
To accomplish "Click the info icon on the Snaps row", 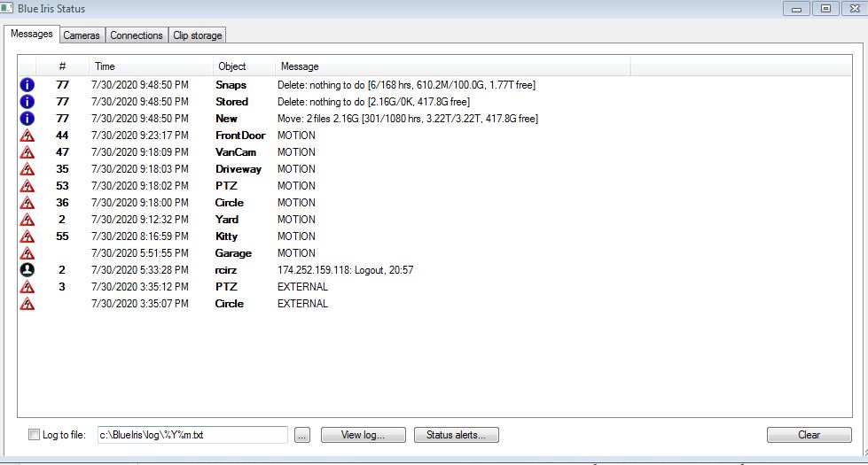I will click(x=27, y=85).
